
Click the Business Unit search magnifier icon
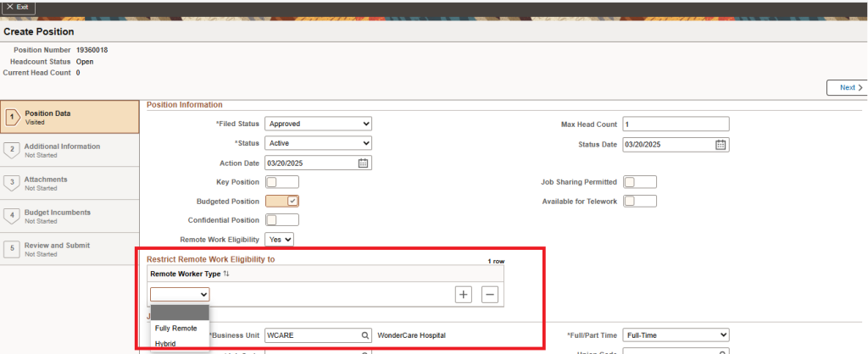(364, 335)
